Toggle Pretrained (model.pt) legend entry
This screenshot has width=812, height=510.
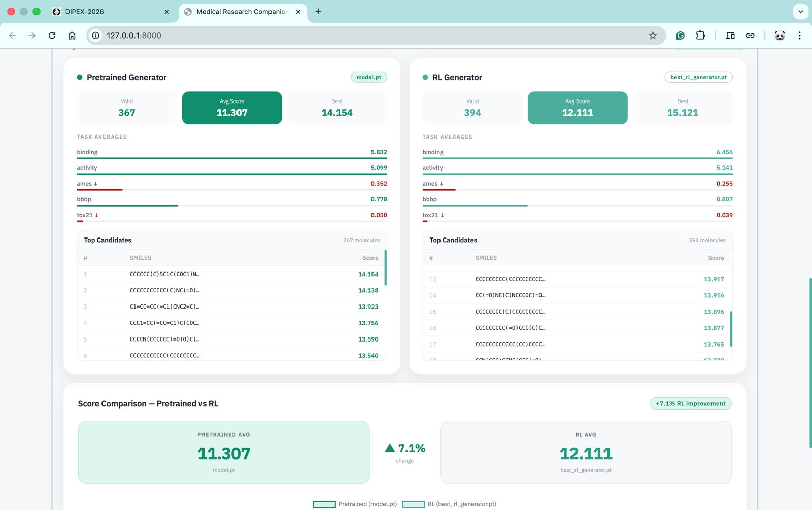(x=355, y=504)
